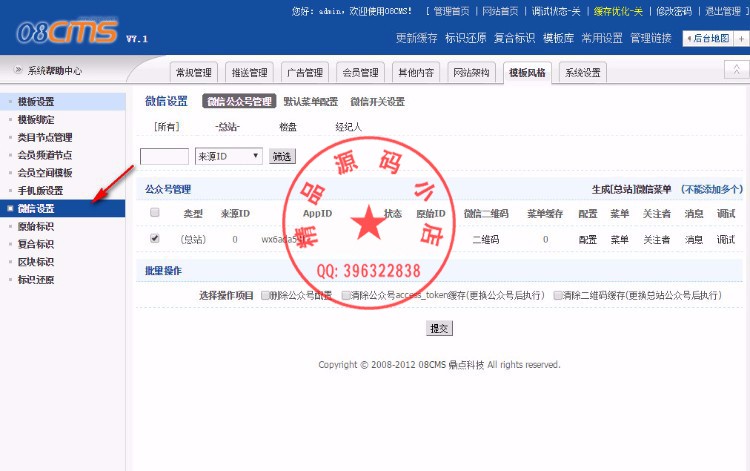Select 微信开关设置 sub-tab

[x=377, y=101]
